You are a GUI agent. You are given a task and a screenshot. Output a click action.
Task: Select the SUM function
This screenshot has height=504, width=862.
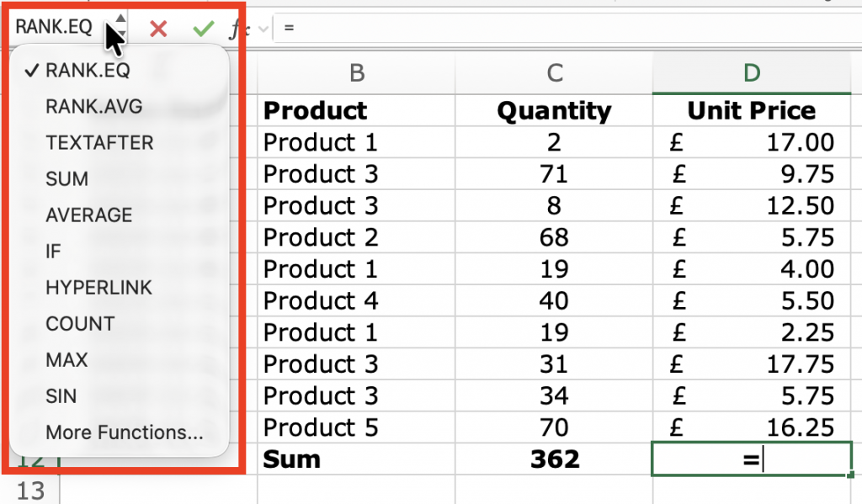(x=67, y=179)
